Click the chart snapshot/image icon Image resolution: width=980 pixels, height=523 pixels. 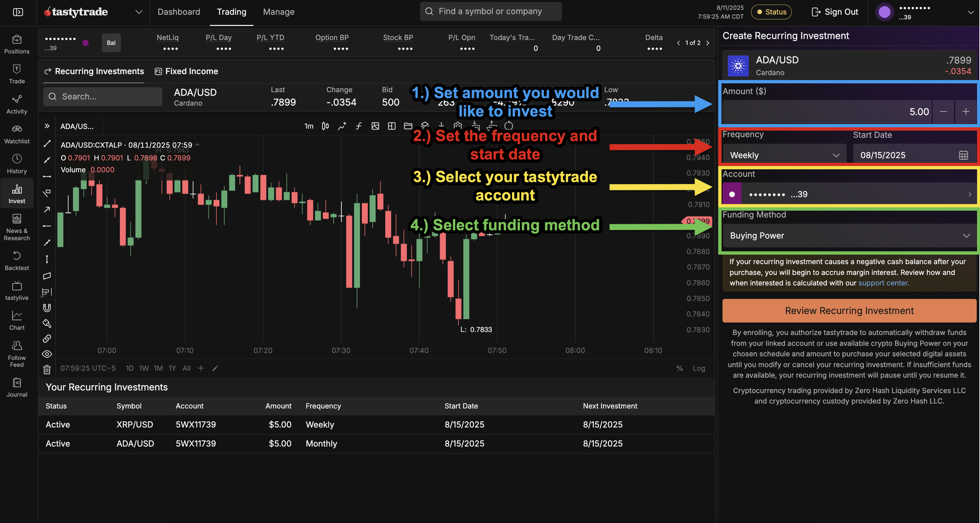[x=375, y=126]
